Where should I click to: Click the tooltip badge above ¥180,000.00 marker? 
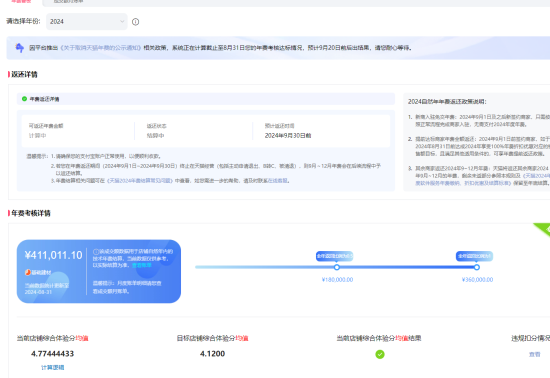click(x=334, y=256)
